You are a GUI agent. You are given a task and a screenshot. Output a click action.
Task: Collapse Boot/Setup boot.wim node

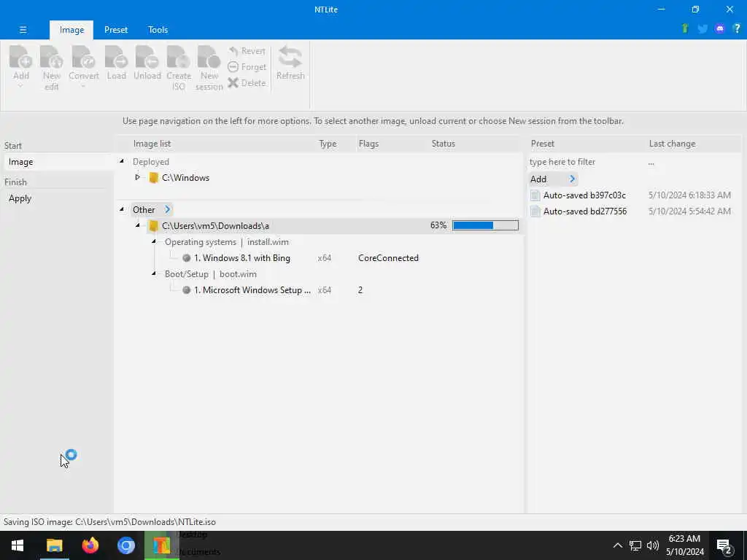pyautogui.click(x=154, y=273)
